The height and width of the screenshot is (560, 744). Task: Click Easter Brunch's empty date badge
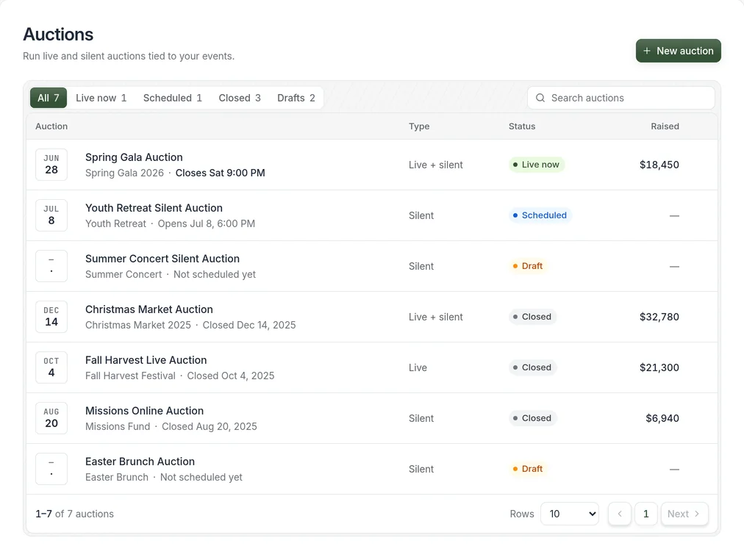[x=51, y=469]
